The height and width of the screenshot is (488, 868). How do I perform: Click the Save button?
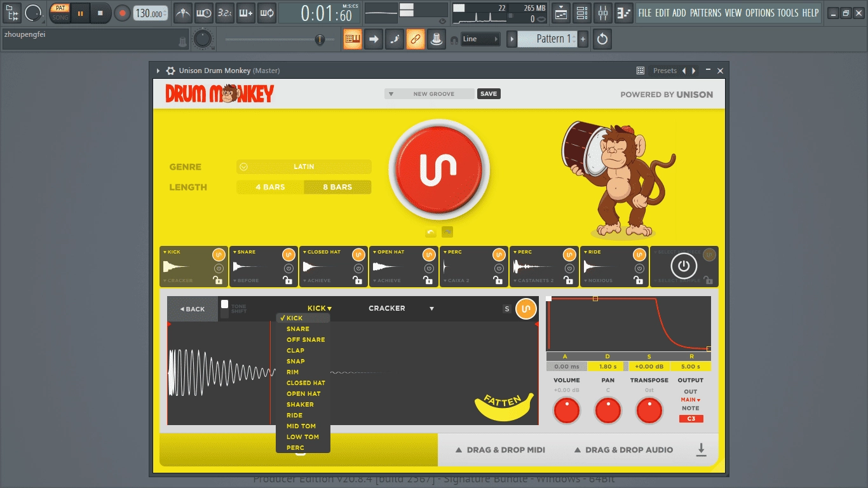tap(489, 94)
